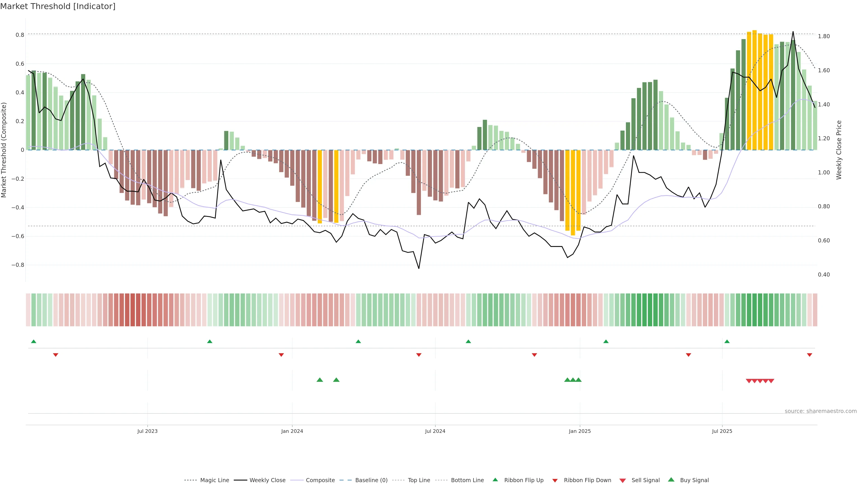
Task: Click the Bottom Line legend label
Action: coord(467,480)
